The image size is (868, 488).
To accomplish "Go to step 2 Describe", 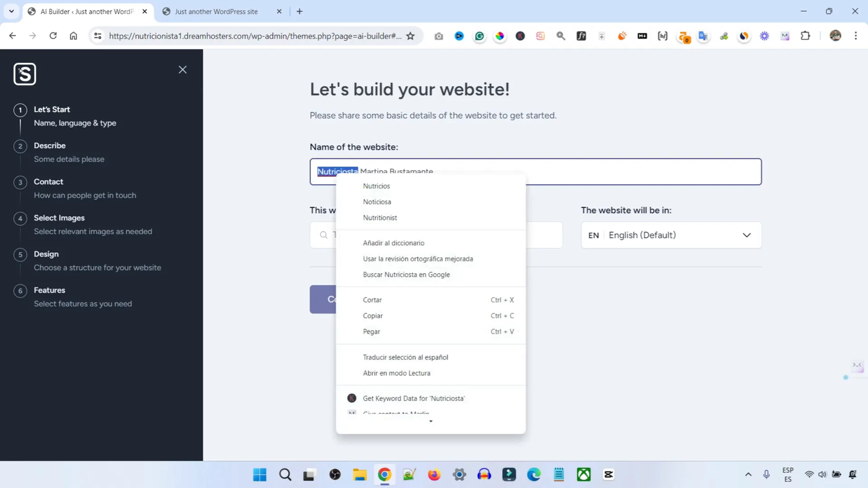I will point(49,146).
